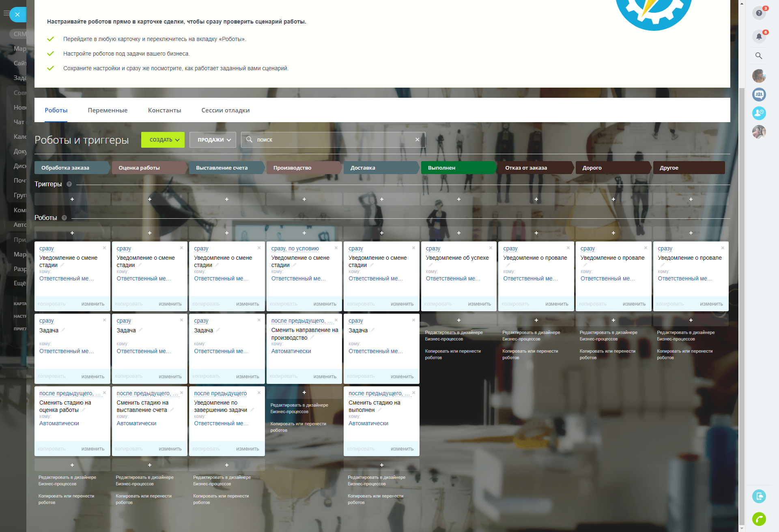The image size is (779, 532).
Task: Open the 'сразу, по условию' timing dropdown
Action: pos(295,248)
